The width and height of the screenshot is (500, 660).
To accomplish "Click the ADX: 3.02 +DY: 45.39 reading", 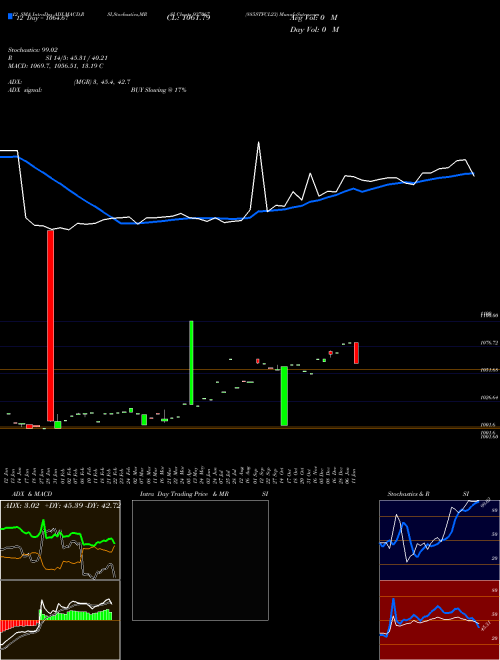I will tap(61, 505).
